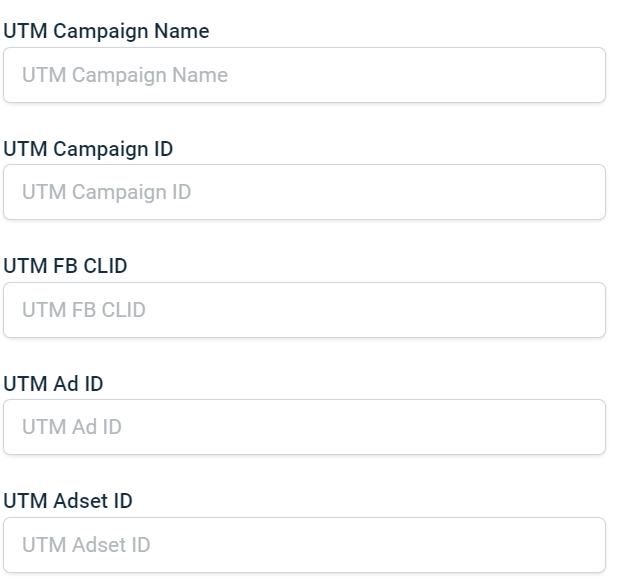Focus the text box under the Campaign ID label
The image size is (617, 588).
[x=304, y=192]
